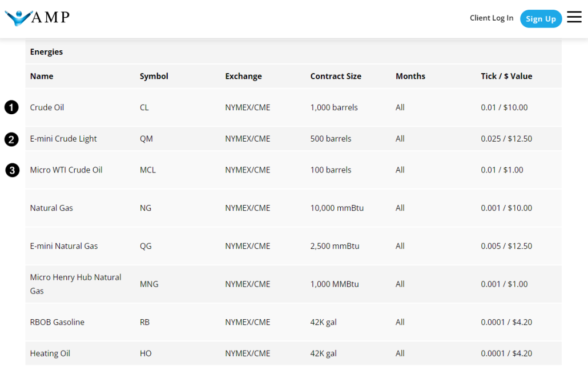
Task: Click numbered marker 2 beside E-mini Crude Light
Action: coord(11,139)
